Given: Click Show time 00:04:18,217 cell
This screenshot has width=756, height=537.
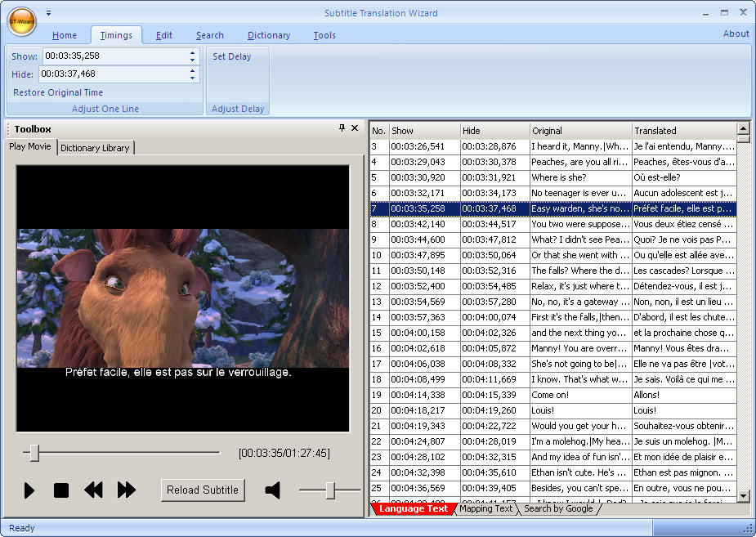Looking at the screenshot, I should [425, 410].
